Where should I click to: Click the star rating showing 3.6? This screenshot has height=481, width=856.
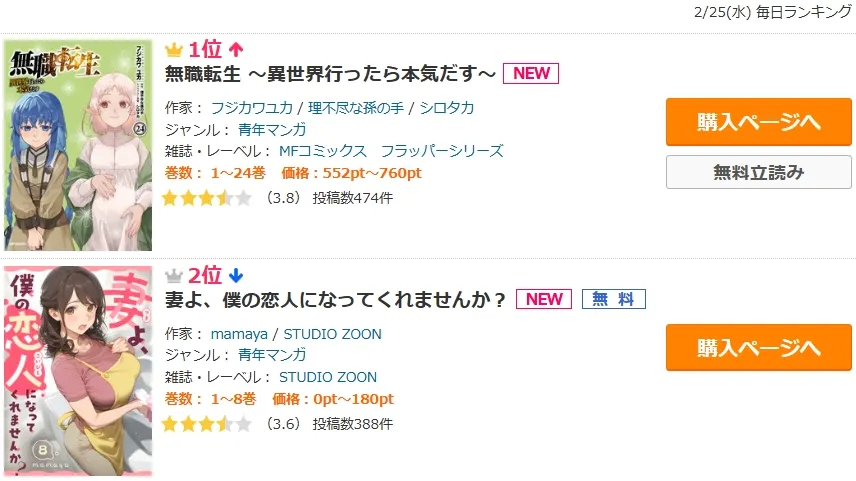tap(206, 424)
